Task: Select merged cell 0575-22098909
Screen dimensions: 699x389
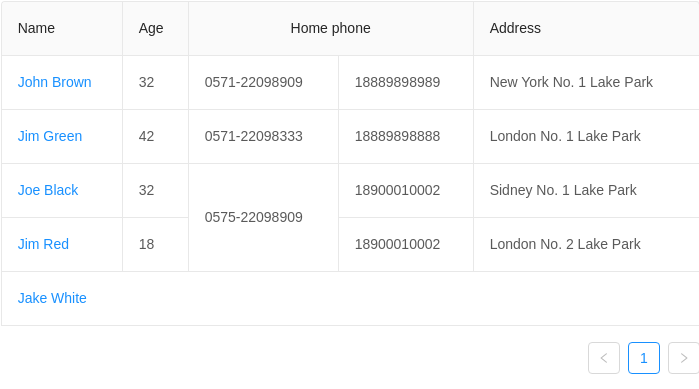Action: click(x=263, y=217)
